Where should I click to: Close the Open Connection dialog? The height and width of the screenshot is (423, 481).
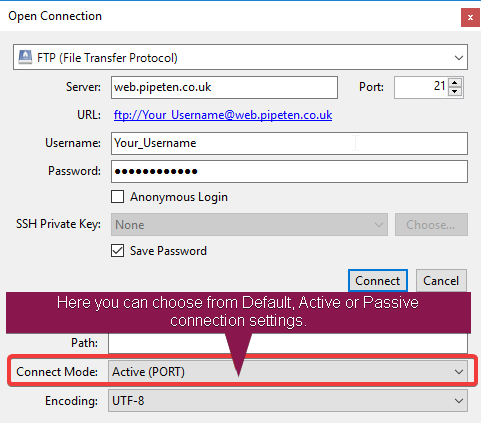tap(470, 17)
